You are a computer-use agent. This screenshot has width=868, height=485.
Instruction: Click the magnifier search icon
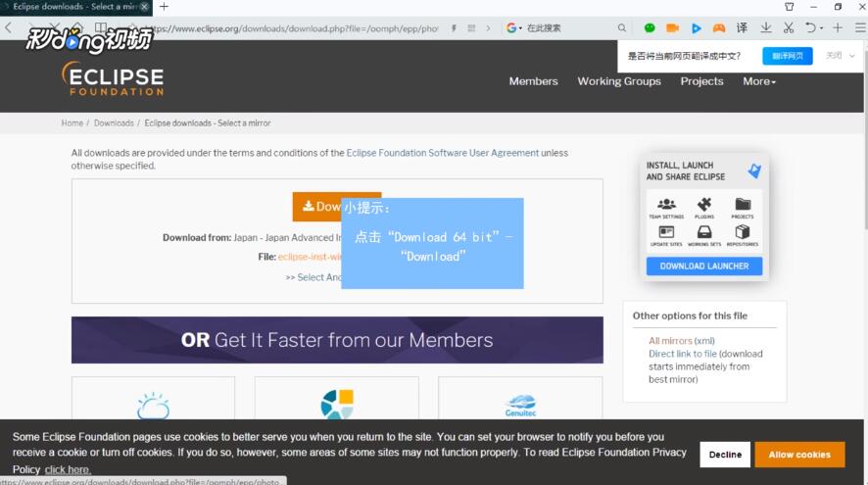[x=622, y=27]
